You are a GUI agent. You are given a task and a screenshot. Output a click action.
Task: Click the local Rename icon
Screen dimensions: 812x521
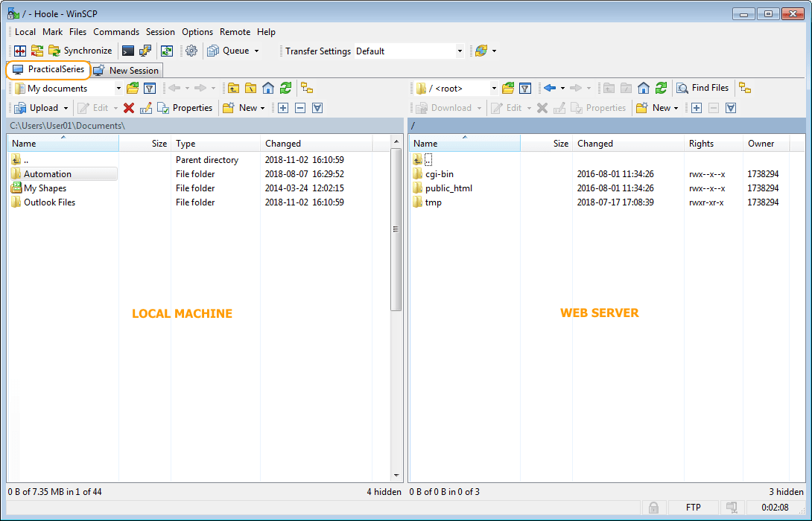point(146,108)
